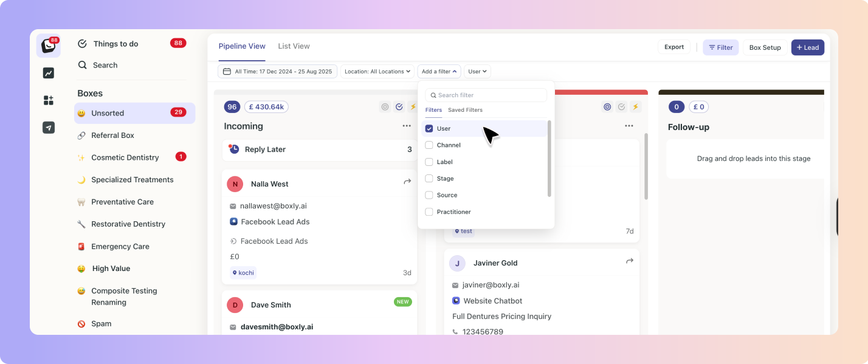868x364 pixels.
Task: Click the Boxly logo icon with 88 badge
Action: click(48, 46)
